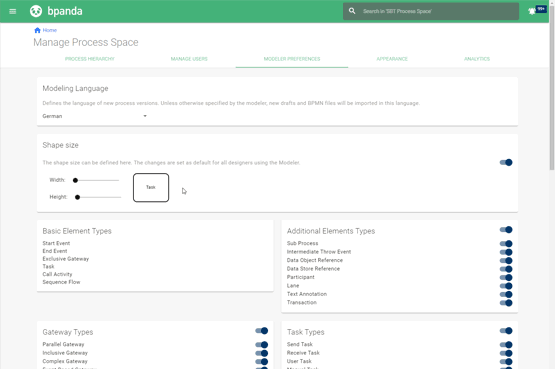Screen dimensions: 555x369
Task: Toggle the Complex Gateway switch
Action: point(262,362)
